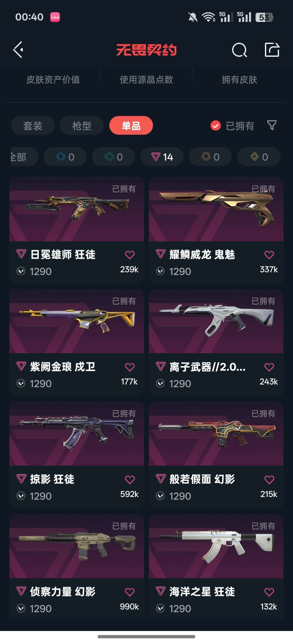293x644 pixels.
Task: Switch to the 套装 filter pill
Action: click(x=33, y=125)
